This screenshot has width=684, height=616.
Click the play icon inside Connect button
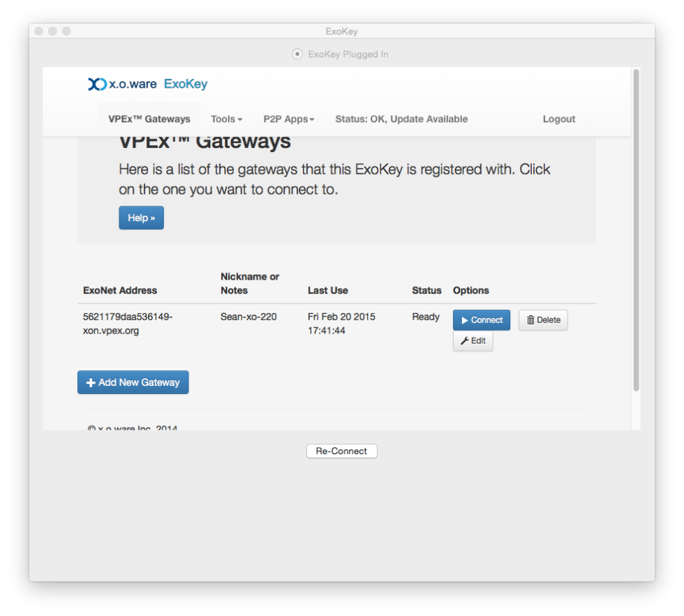tap(465, 320)
